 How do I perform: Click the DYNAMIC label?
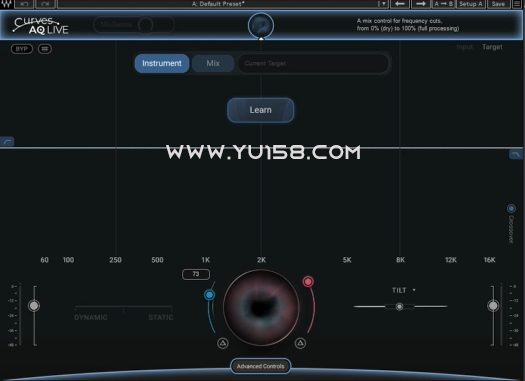pyautogui.click(x=91, y=317)
